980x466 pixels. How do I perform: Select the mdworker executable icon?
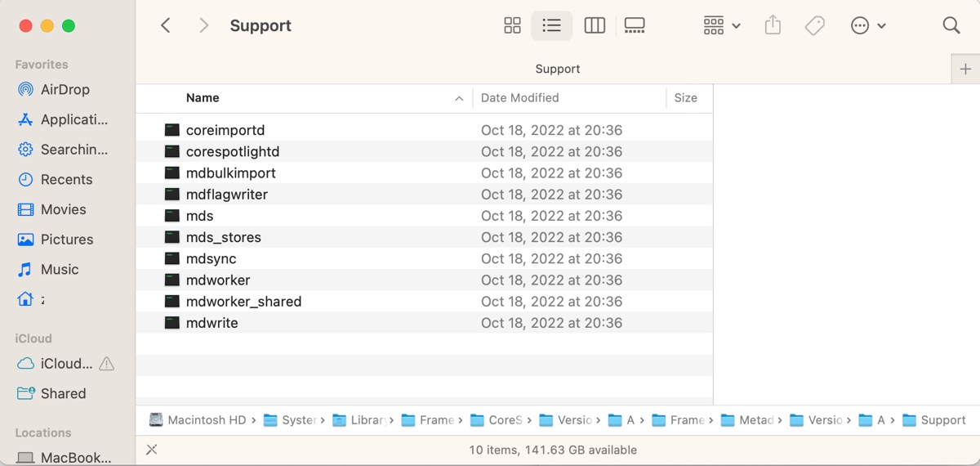point(171,280)
